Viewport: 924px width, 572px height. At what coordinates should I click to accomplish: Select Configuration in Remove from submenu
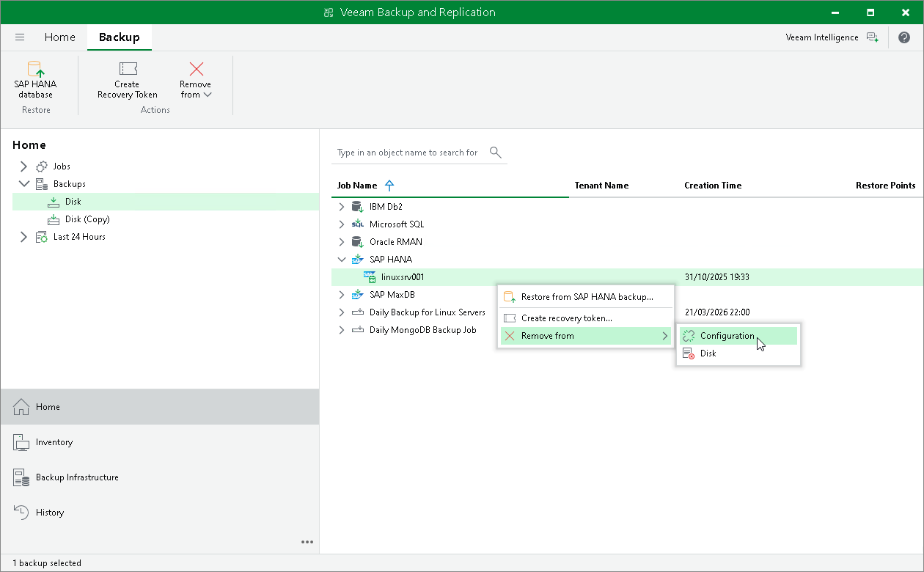[x=738, y=336]
